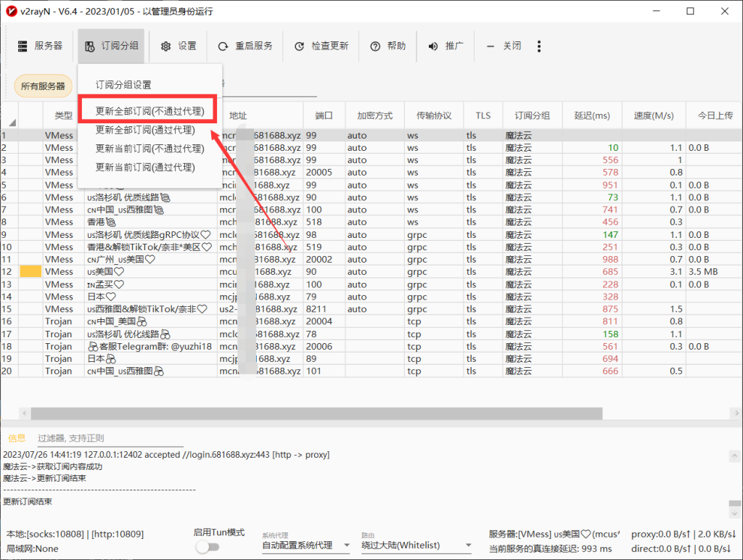Open the three-dot overflow menu icon
This screenshot has width=743, height=560.
[539, 45]
